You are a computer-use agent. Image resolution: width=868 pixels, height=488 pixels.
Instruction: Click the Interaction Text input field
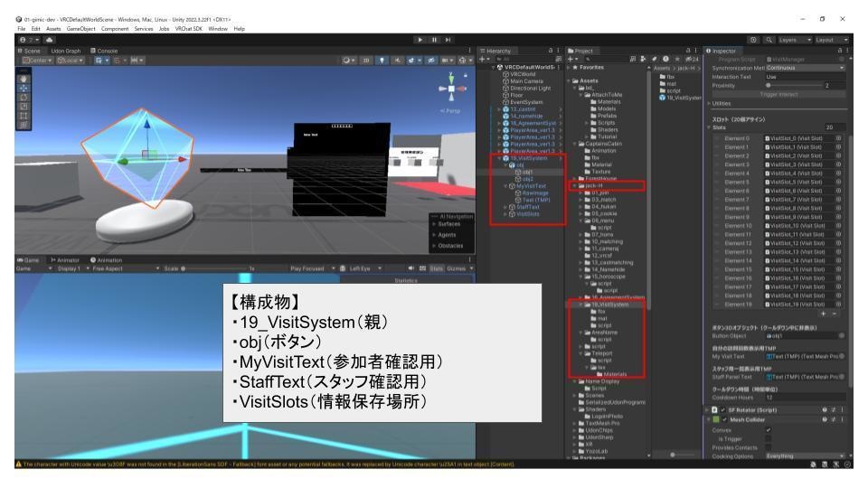(806, 77)
